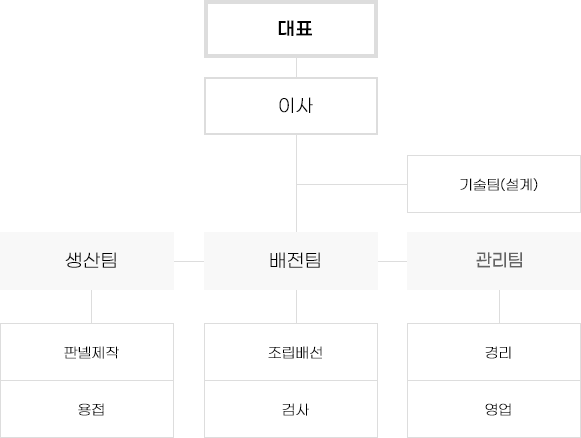Select the 관리팀 department box
This screenshot has height=438, width=581.
pyautogui.click(x=494, y=261)
